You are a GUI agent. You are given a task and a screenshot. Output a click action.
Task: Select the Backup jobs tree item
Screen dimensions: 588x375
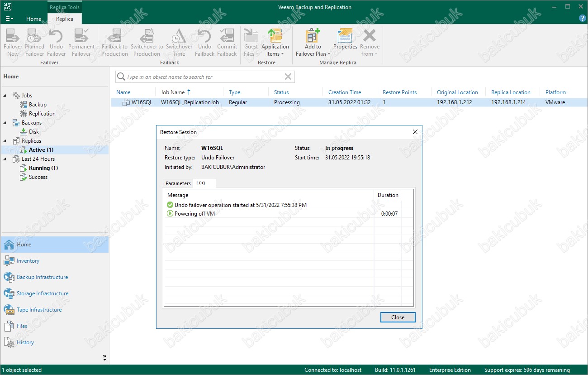coord(33,105)
